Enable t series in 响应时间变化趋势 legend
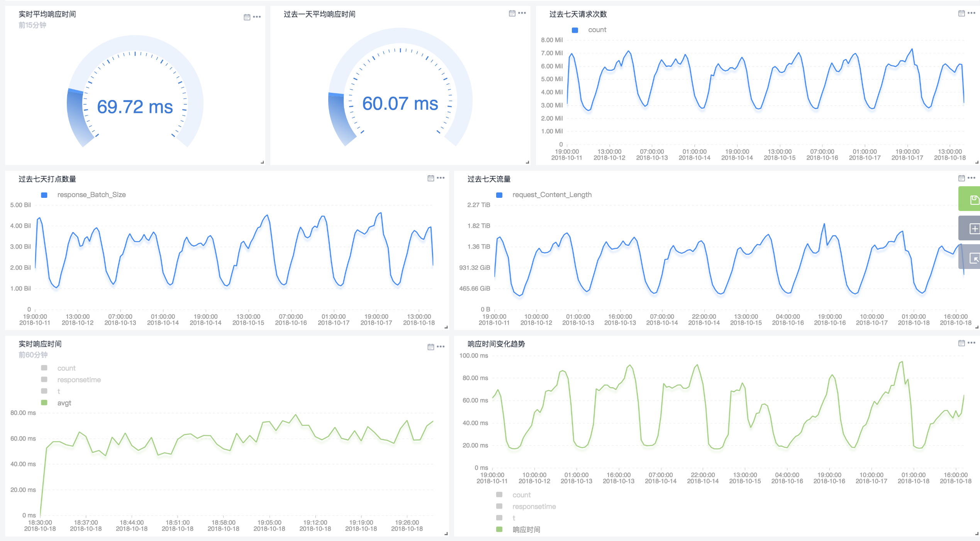The height and width of the screenshot is (541, 980). click(x=514, y=518)
